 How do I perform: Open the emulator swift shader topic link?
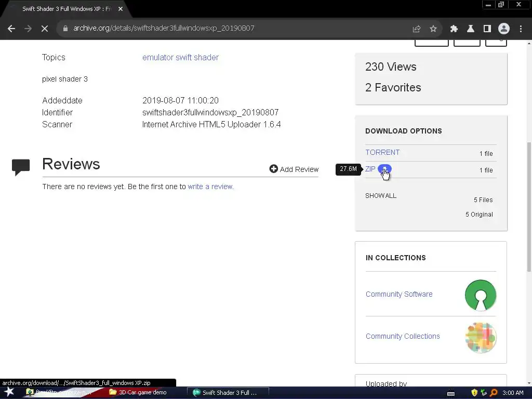pos(180,57)
